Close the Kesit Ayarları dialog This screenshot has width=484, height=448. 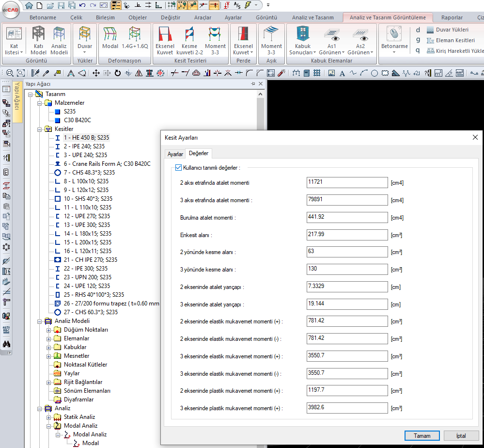click(x=475, y=137)
